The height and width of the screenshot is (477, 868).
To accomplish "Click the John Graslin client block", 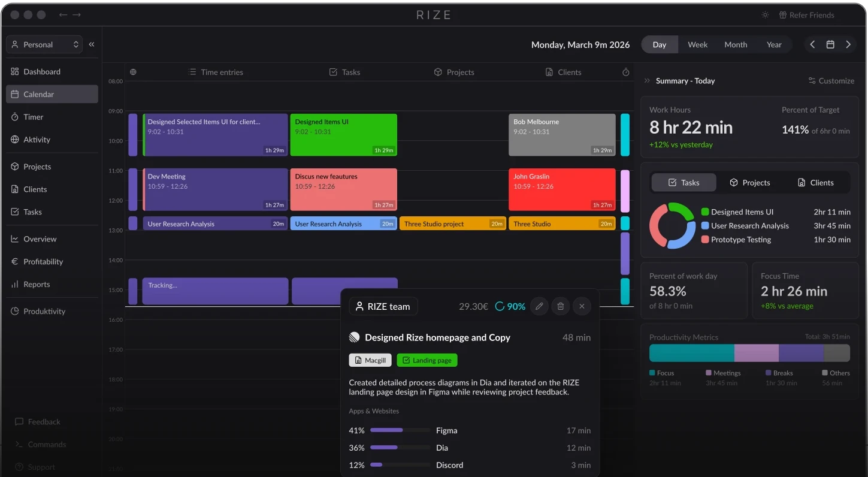I will (x=562, y=189).
